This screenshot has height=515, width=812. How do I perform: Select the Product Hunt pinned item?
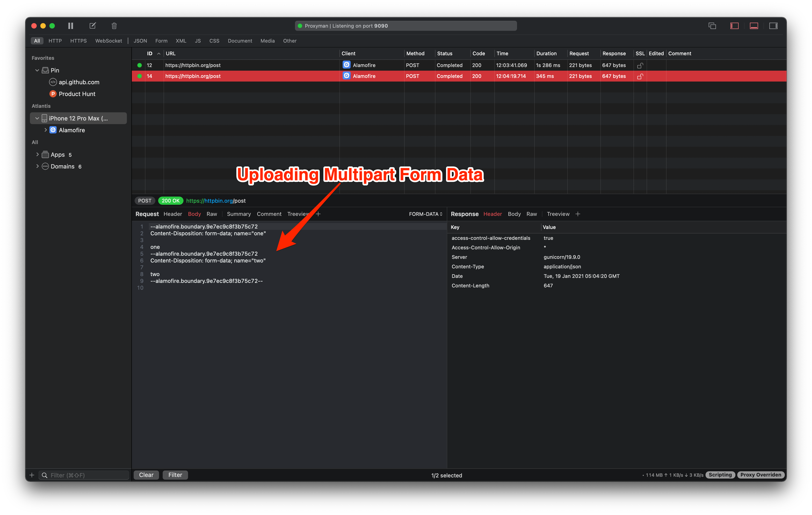tap(77, 94)
